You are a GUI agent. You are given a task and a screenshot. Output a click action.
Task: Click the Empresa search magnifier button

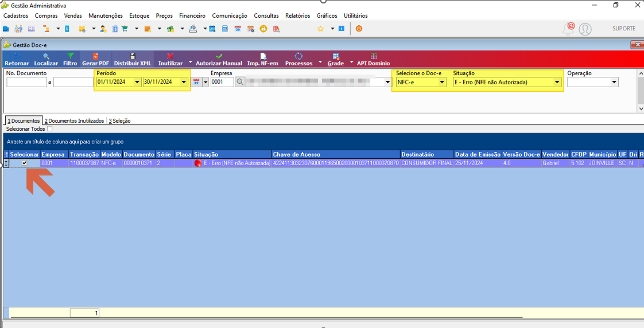(x=240, y=82)
